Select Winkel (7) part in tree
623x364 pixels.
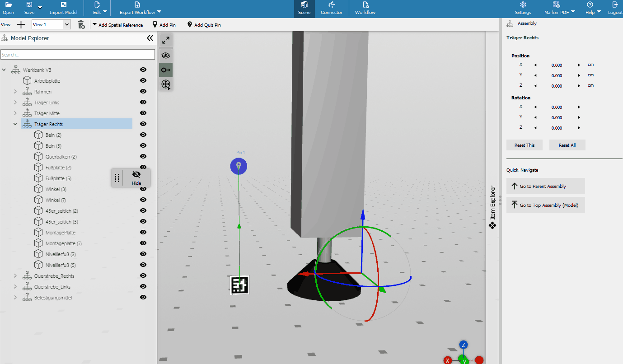[x=56, y=200]
